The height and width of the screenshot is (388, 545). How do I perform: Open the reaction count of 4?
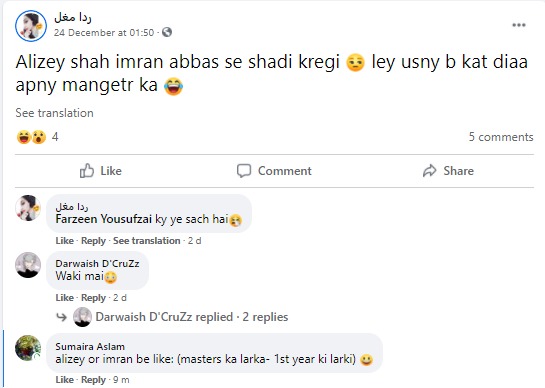(55, 137)
